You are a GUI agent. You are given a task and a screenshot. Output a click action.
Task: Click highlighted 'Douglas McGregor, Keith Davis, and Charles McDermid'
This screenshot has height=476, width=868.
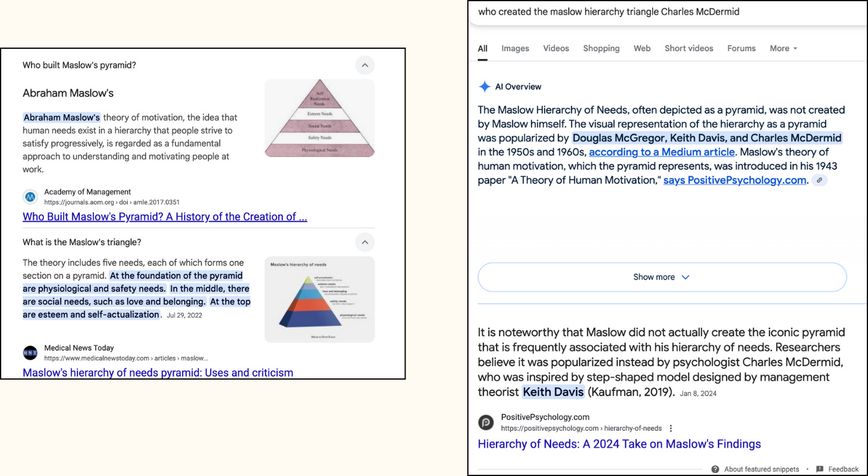pos(707,138)
